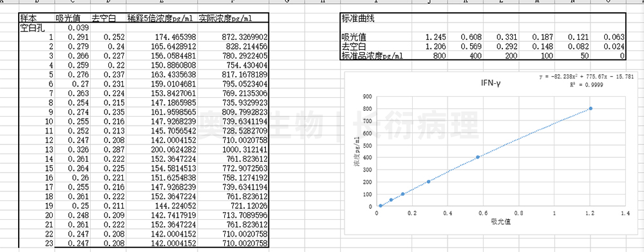Select the 吸光值 column header cell
Viewport: 644px width, 252px height.
click(72, 17)
